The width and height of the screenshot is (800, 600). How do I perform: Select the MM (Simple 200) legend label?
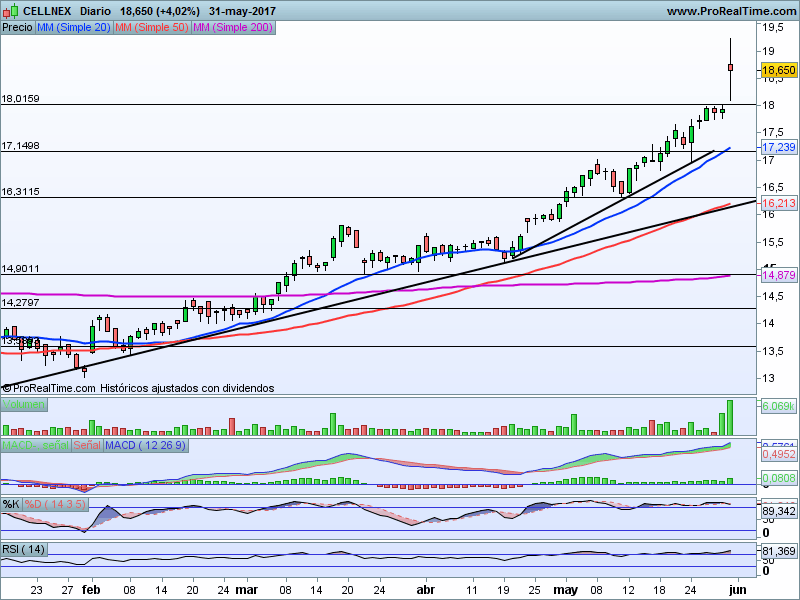pyautogui.click(x=233, y=28)
